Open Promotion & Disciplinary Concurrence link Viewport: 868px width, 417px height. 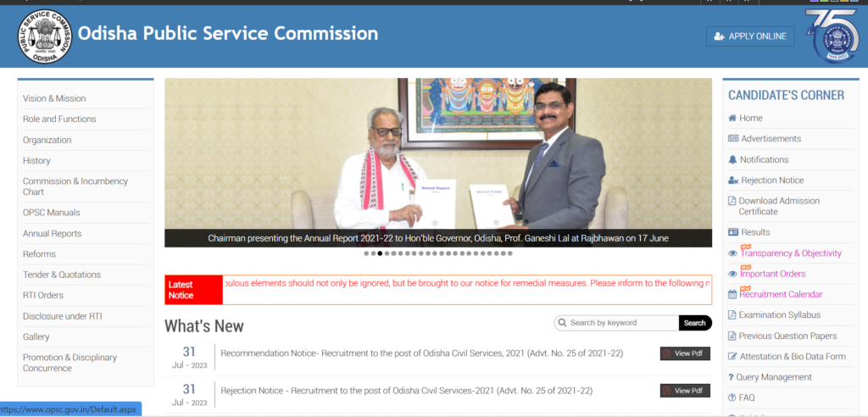tap(70, 363)
